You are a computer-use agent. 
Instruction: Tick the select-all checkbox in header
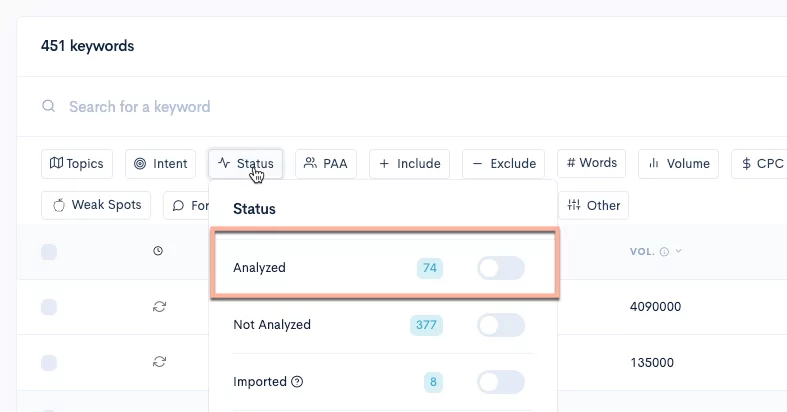[49, 252]
